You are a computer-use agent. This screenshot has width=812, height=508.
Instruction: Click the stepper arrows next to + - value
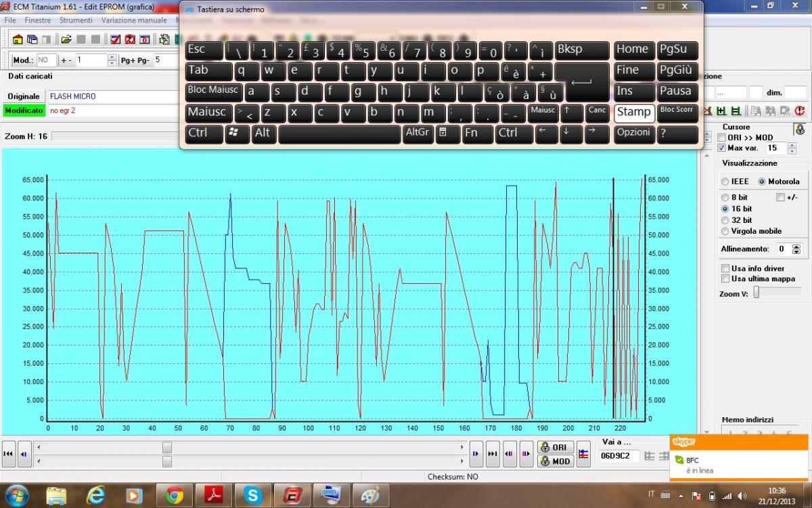(112, 60)
